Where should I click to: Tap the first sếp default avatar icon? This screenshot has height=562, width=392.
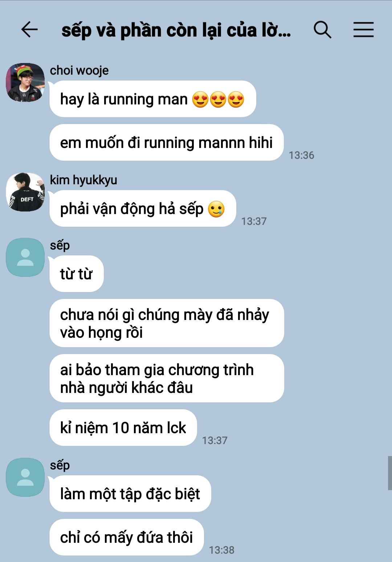tap(25, 257)
